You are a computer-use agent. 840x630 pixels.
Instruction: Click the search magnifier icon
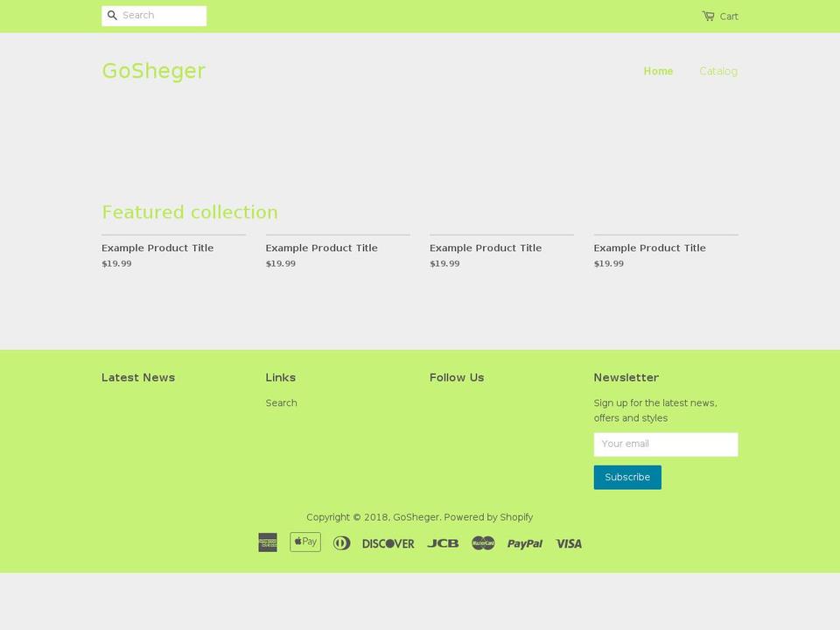(x=112, y=16)
